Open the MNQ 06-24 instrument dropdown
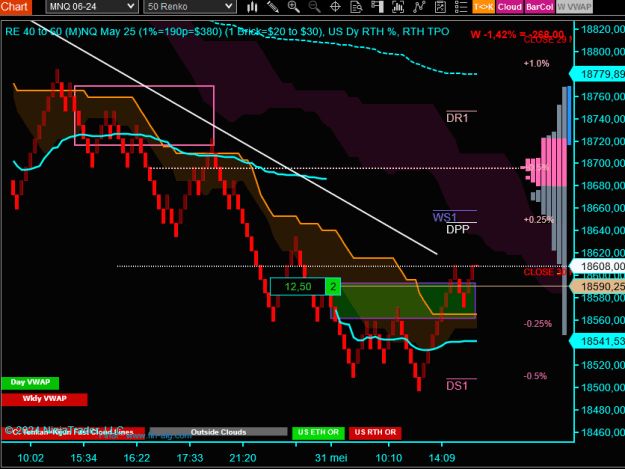Image resolution: width=625 pixels, height=469 pixels. [92, 7]
